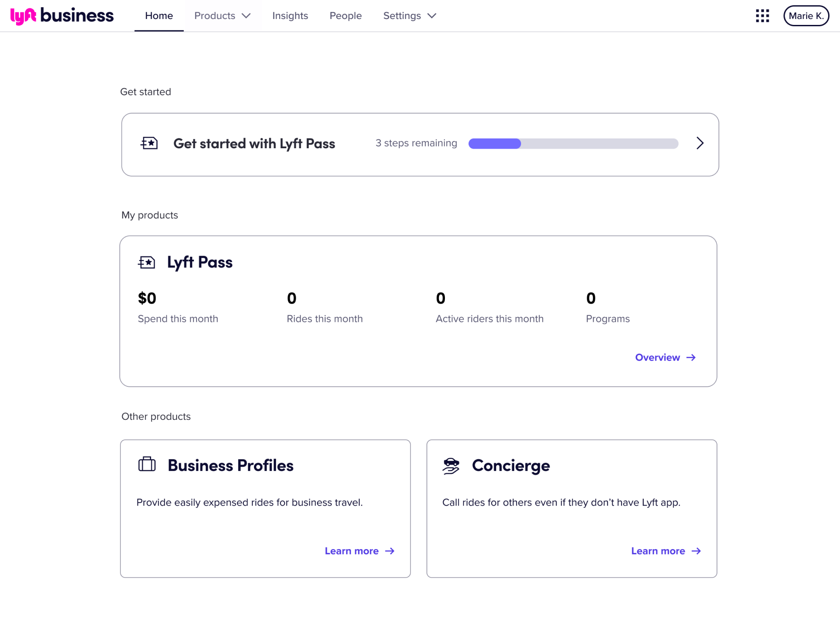Click the Programs label

(608, 319)
